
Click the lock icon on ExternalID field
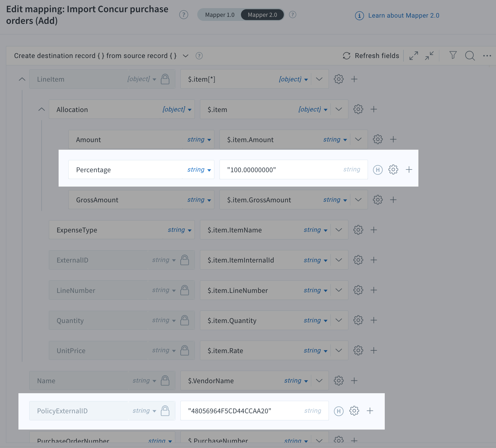185,260
